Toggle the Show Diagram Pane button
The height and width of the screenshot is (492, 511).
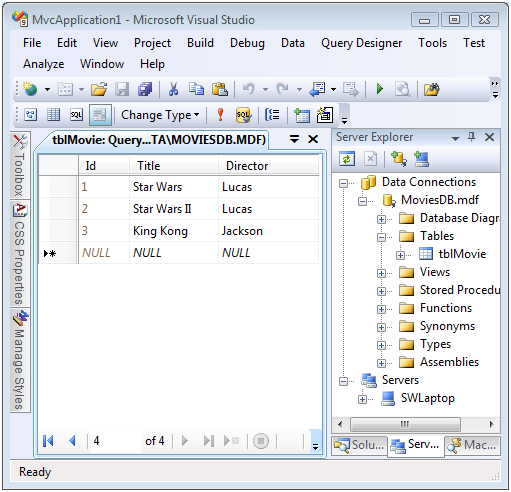point(31,115)
